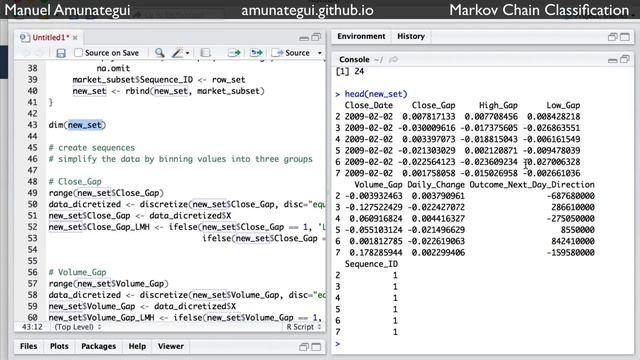Click the head(new_set) console command

[x=376, y=94]
